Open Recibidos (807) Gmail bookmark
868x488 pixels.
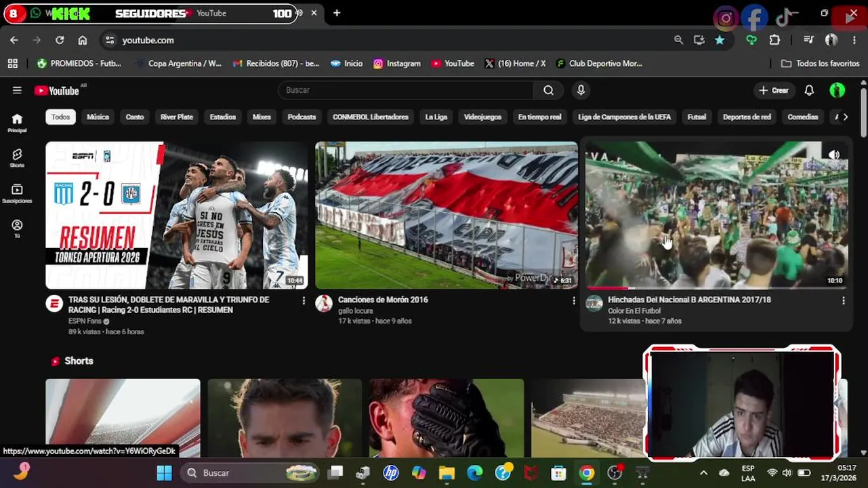coord(276,63)
